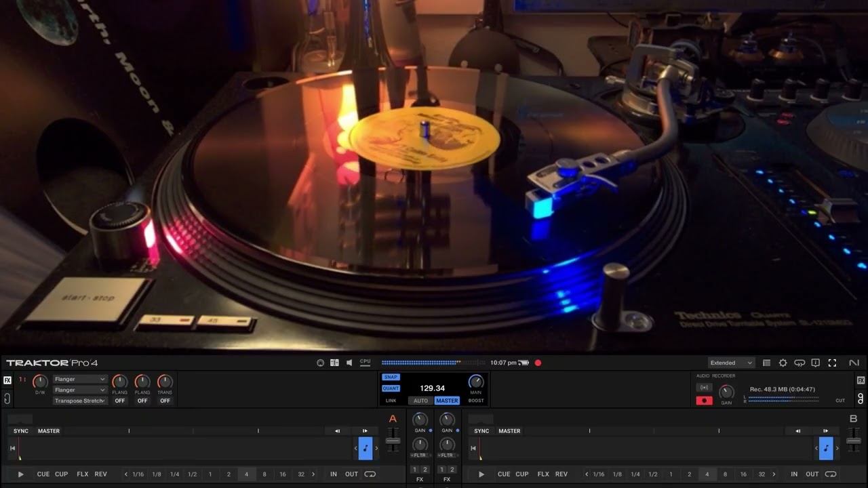The width and height of the screenshot is (868, 488).
Task: Toggle the second FLANG effect OFF button
Action: pos(142,401)
